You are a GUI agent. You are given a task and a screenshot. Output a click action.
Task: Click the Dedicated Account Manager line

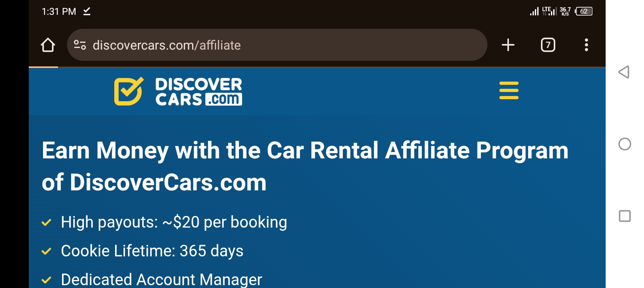point(161,280)
